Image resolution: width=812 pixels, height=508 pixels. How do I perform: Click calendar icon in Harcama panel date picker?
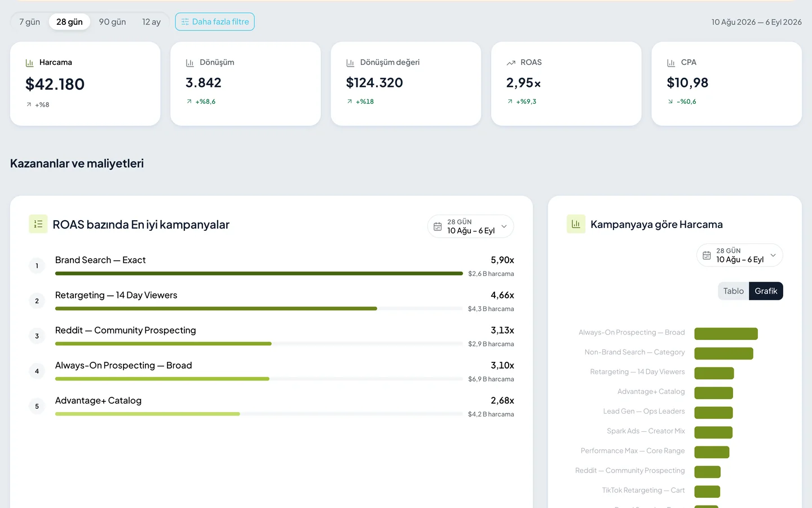[707, 255]
